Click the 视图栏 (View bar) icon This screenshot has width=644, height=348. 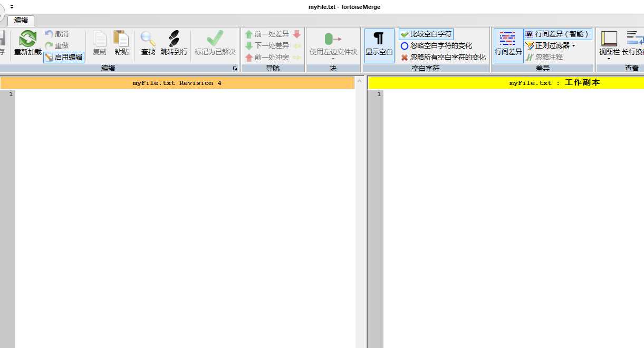coord(609,39)
